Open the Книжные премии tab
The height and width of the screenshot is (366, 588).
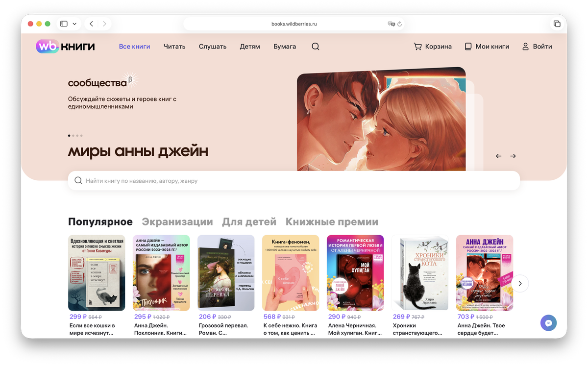(332, 221)
